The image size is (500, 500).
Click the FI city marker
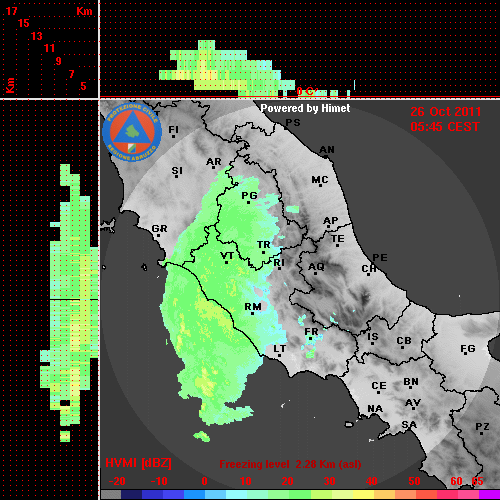[x=173, y=136]
